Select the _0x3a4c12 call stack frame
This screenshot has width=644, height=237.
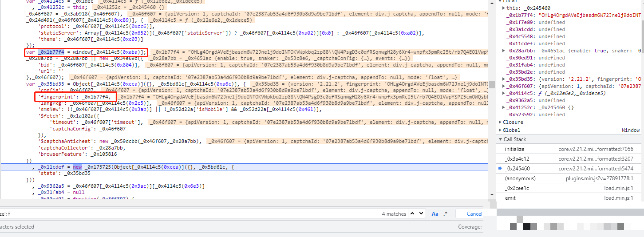[x=517, y=159]
